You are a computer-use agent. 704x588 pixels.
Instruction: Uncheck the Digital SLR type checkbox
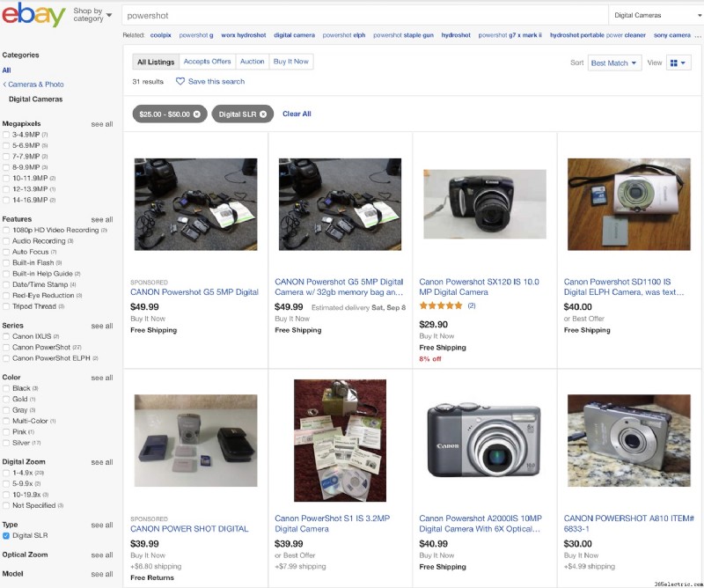pos(6,535)
